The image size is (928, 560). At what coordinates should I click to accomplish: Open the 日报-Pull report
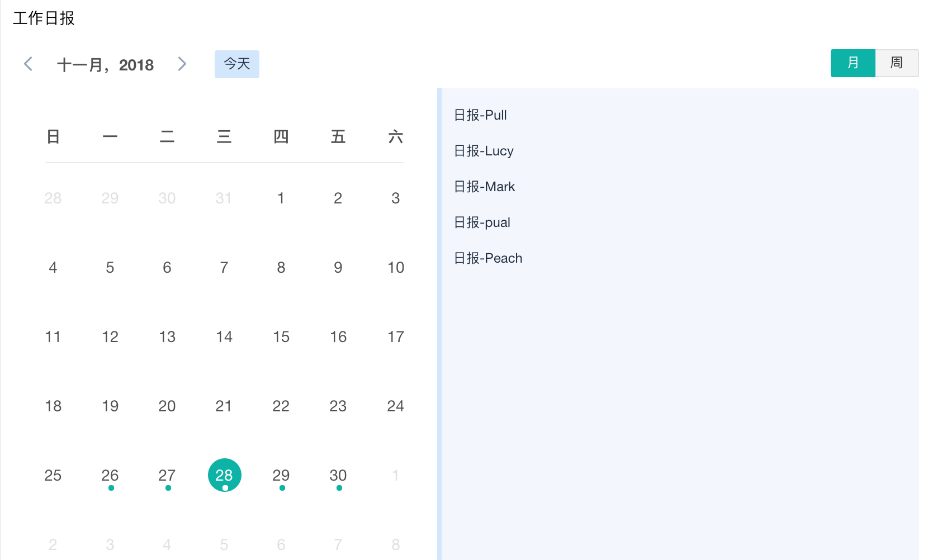pyautogui.click(x=480, y=115)
